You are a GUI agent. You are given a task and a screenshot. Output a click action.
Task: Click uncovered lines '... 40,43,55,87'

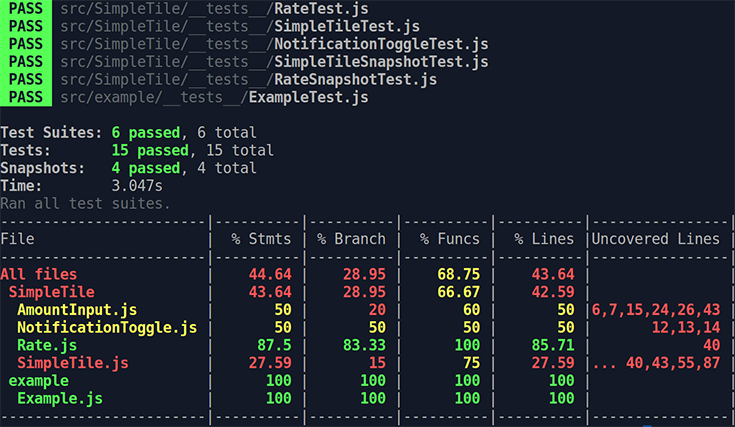(x=656, y=363)
